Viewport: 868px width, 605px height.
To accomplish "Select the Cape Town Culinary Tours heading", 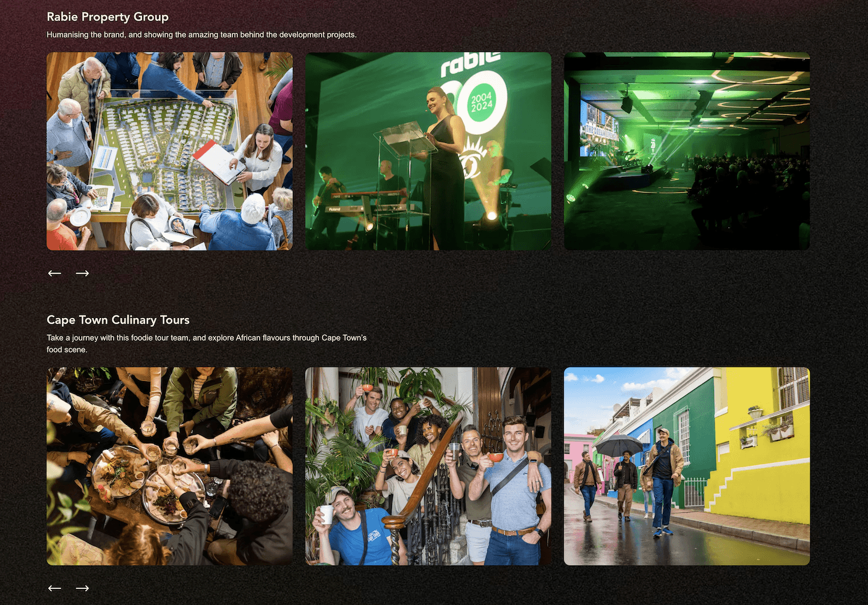I will point(118,320).
